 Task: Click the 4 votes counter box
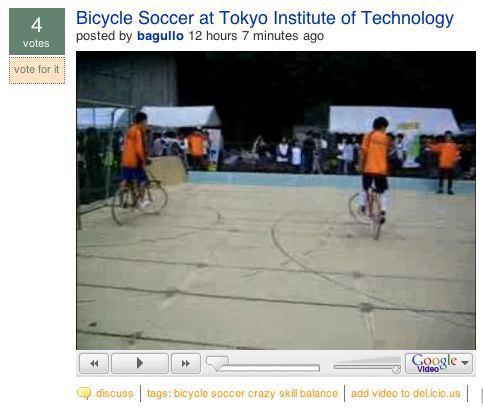[37, 32]
